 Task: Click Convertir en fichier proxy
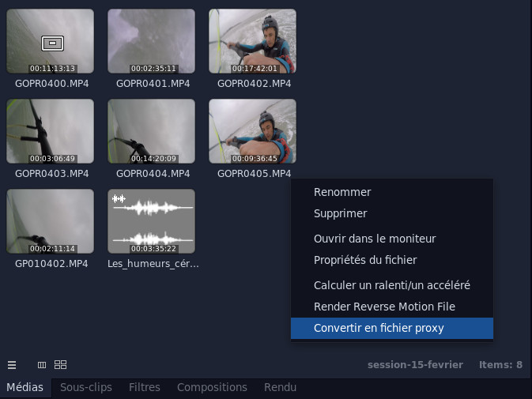(x=392, y=328)
